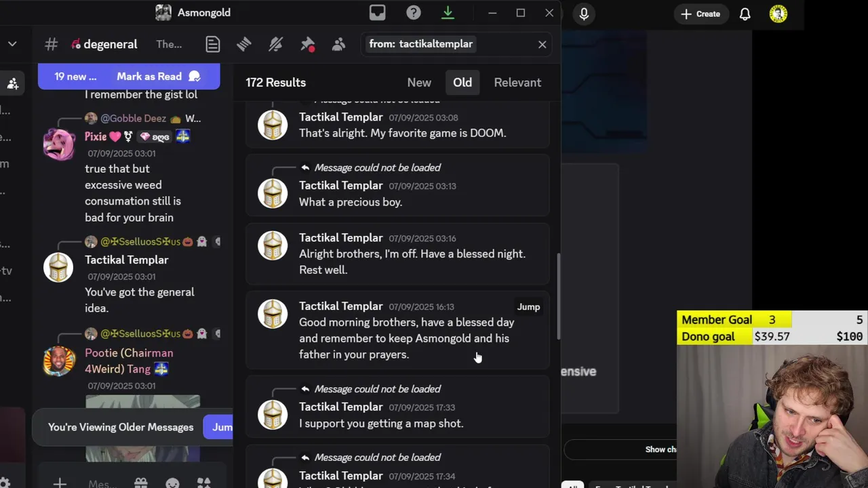This screenshot has height=488, width=868.
Task: Open Pootie Tang's avatar in chat
Action: (59, 361)
